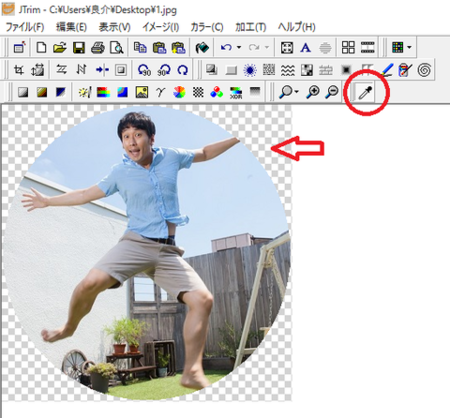450x418 pixels.
Task: Open file with the folder icon
Action: (x=60, y=48)
